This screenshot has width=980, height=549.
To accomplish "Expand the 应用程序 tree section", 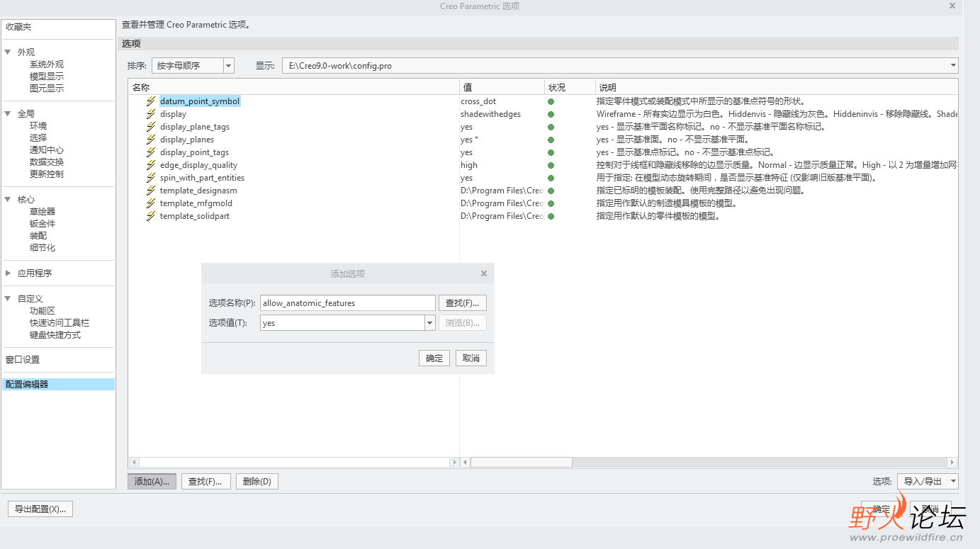I will (8, 273).
